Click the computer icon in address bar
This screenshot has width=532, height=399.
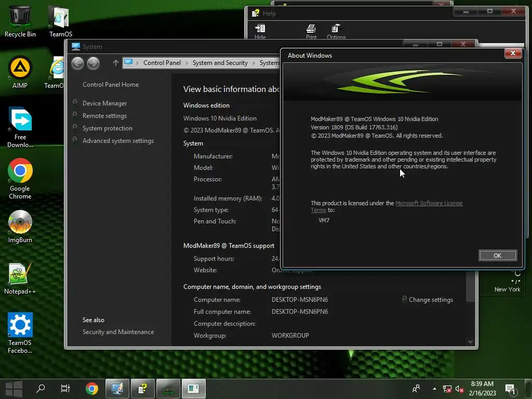(x=128, y=62)
